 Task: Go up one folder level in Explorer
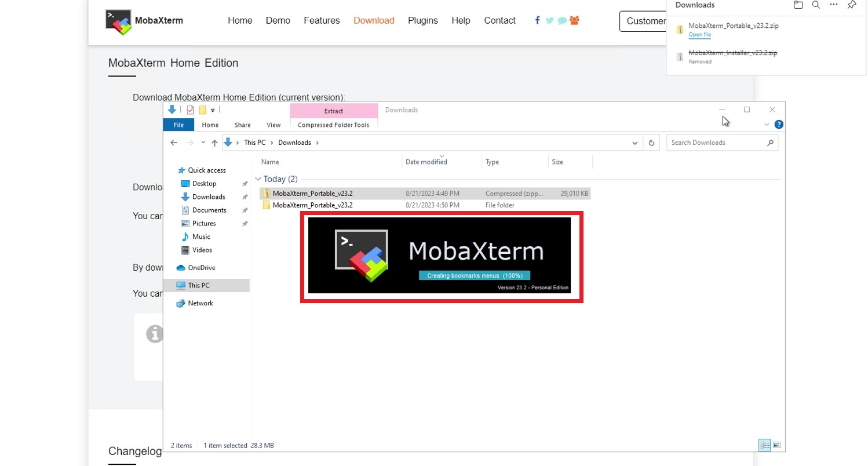[x=214, y=143]
